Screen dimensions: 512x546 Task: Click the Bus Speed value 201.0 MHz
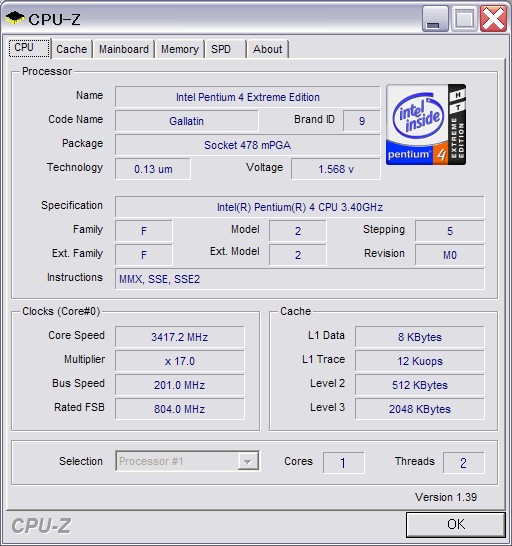pos(180,385)
